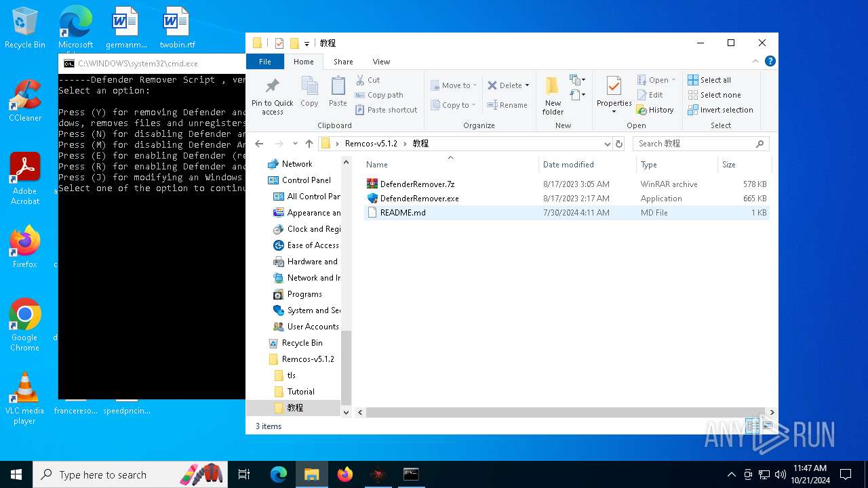
Task: Switch to Details view layout icon
Action: click(752, 426)
